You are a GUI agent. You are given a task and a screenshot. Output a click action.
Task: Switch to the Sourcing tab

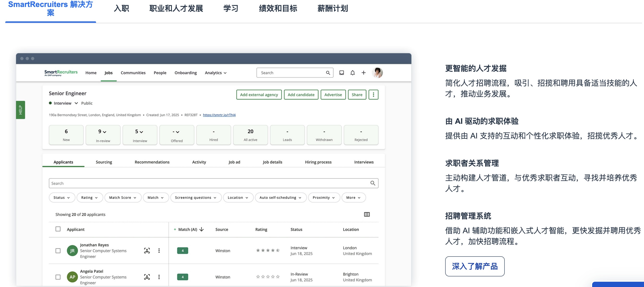click(104, 162)
